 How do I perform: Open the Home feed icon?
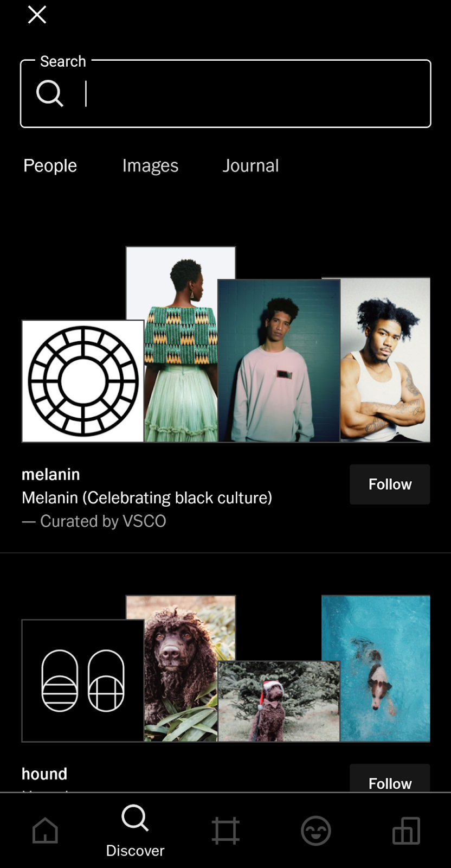coord(45,831)
